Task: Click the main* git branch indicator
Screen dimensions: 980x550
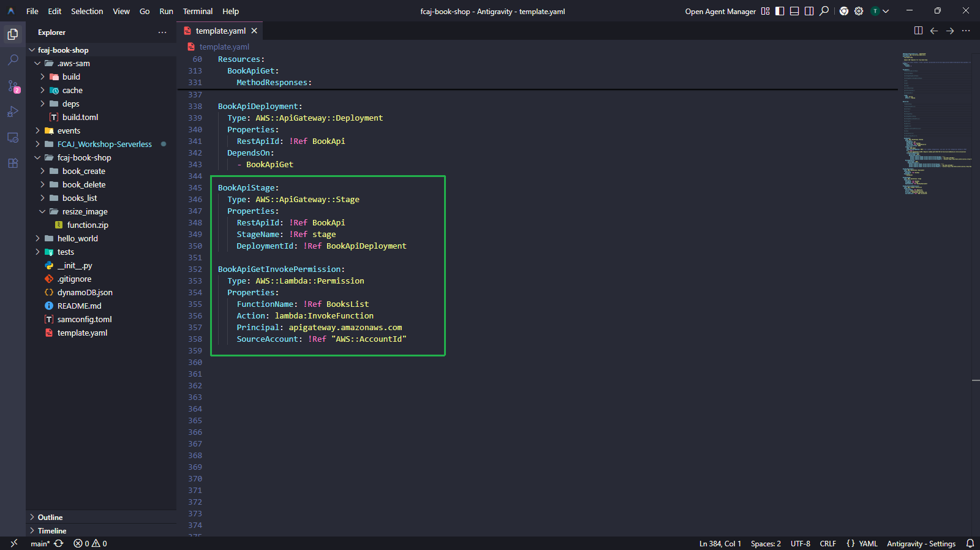Action: coord(40,544)
